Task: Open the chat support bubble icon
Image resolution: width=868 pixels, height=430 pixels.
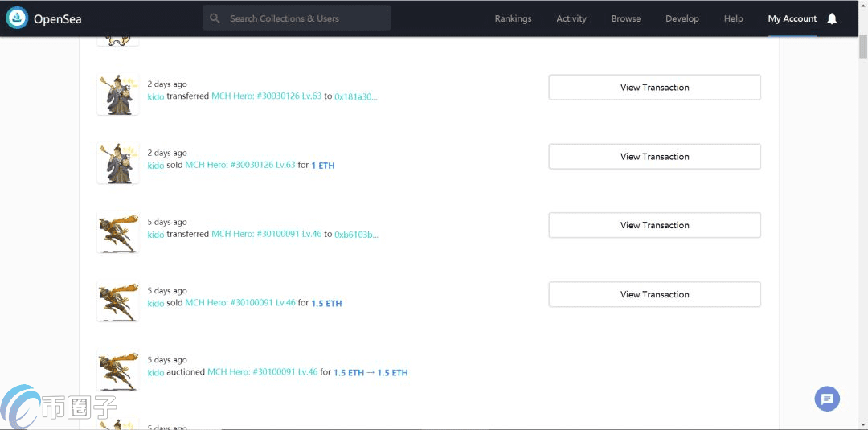Action: pyautogui.click(x=827, y=399)
